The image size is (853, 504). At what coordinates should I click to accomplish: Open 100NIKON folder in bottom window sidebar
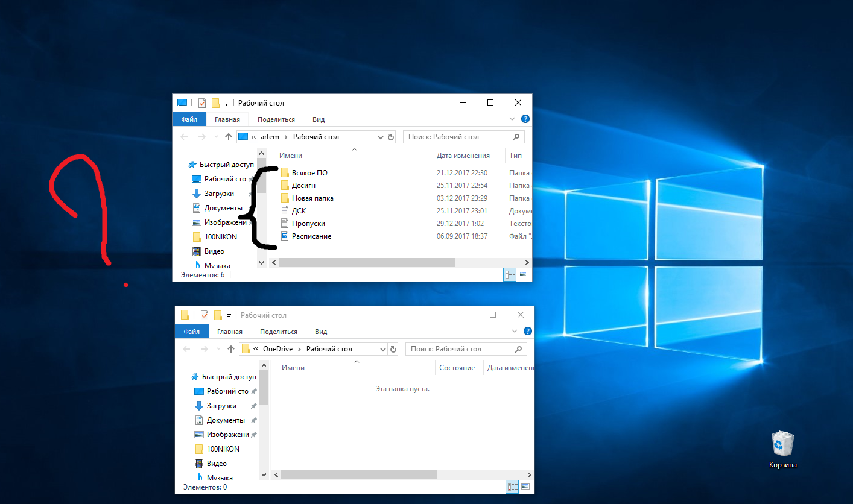[x=217, y=449]
